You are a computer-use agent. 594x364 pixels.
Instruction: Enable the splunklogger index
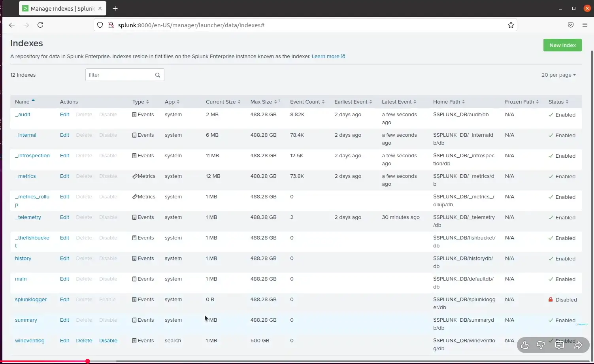[x=107, y=299]
